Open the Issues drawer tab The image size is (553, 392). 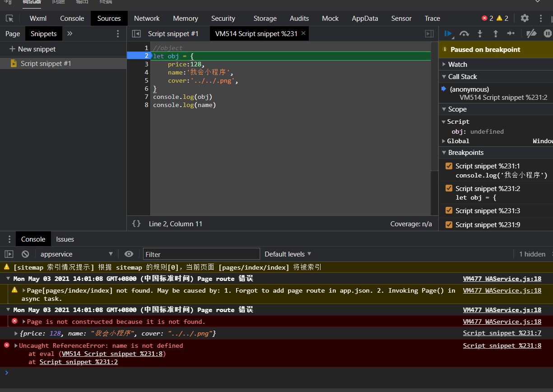tap(65, 239)
